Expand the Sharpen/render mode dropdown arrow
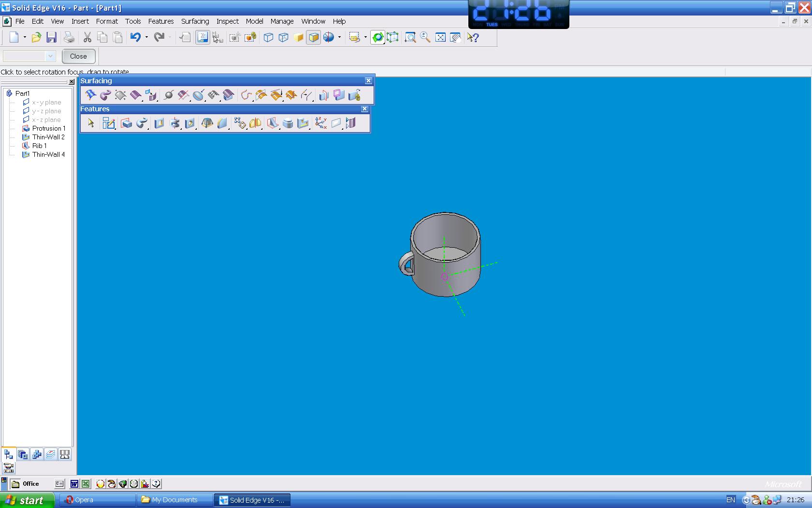 point(339,37)
